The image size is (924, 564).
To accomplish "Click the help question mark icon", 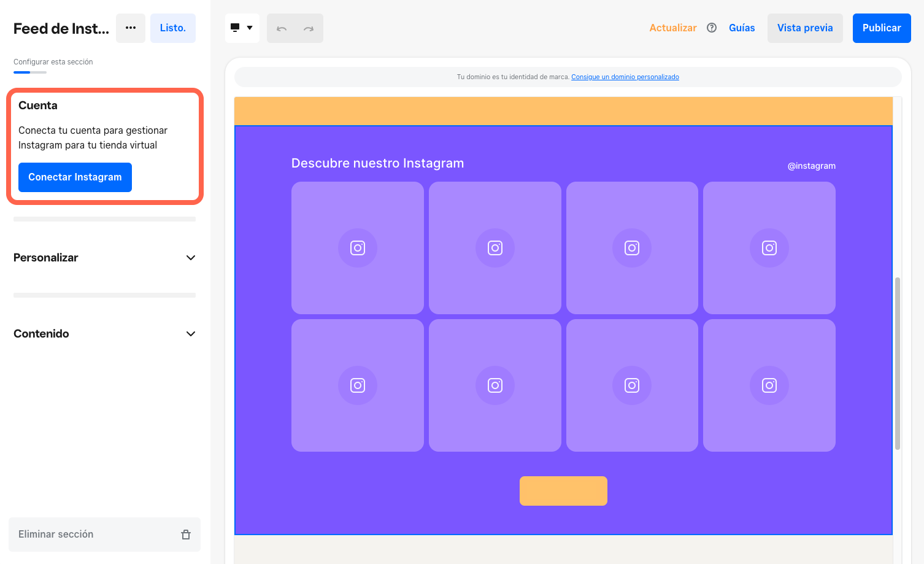I will click(x=712, y=28).
